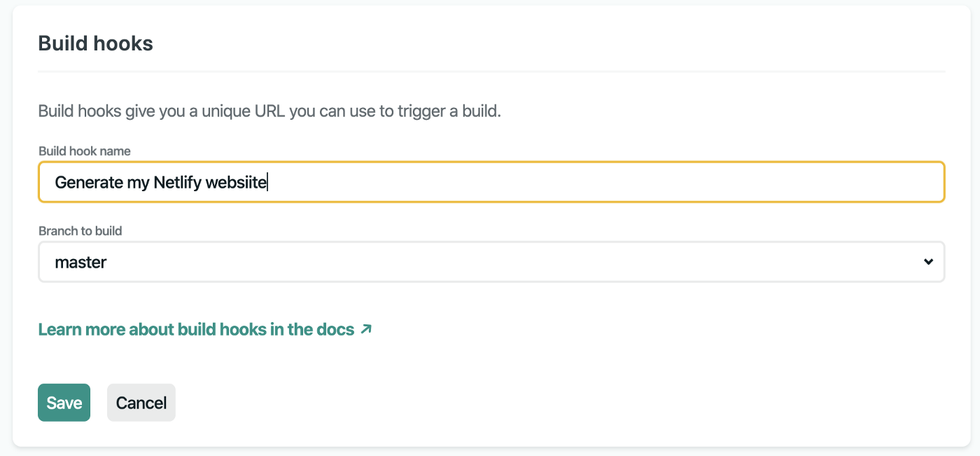Click empty space right of Cancel button
Screen dimensions: 980x456
click(x=490, y=403)
